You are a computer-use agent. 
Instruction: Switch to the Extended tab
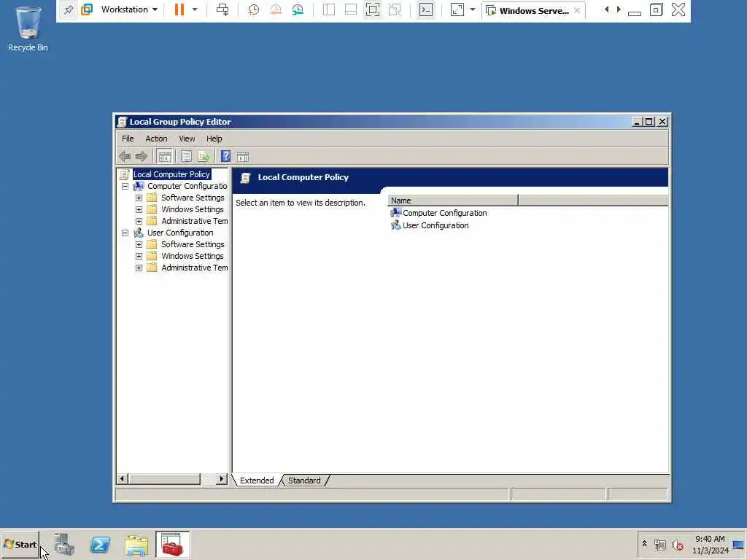click(x=257, y=481)
